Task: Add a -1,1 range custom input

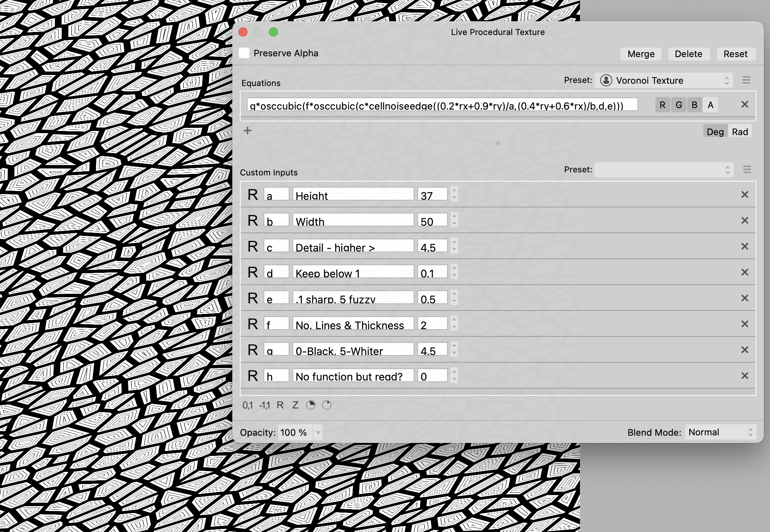Action: 264,405
